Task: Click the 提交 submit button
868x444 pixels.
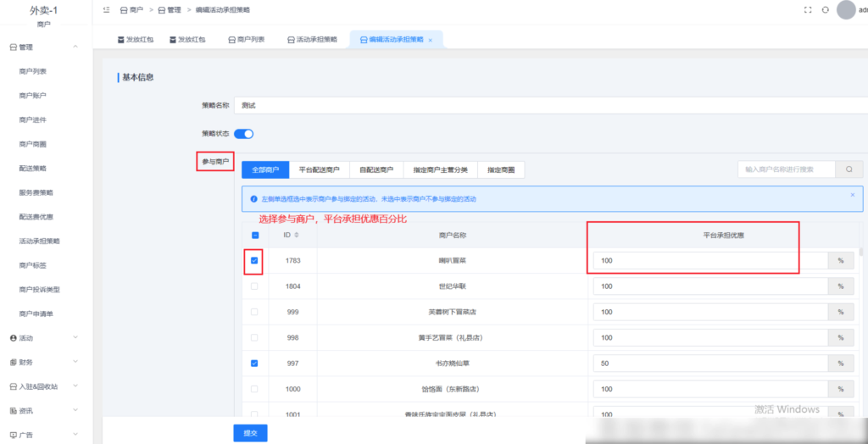Action: 250,433
